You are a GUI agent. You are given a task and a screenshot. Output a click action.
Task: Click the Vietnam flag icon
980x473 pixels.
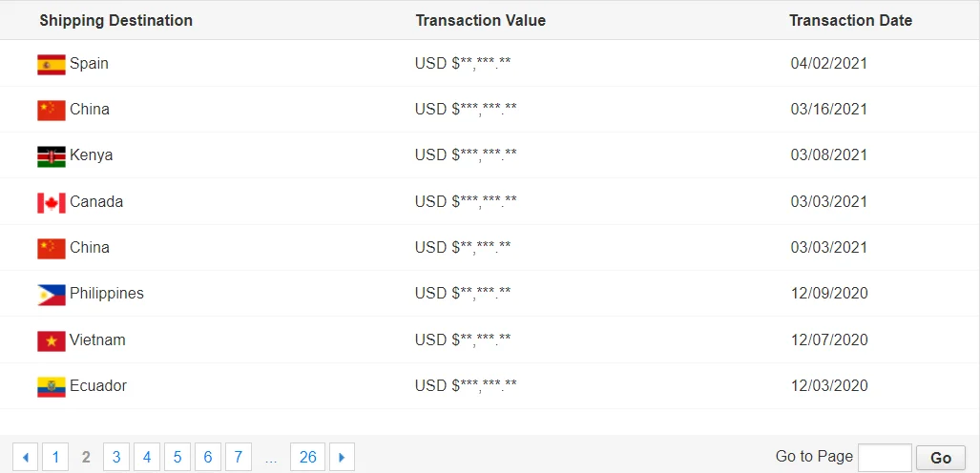coord(52,340)
